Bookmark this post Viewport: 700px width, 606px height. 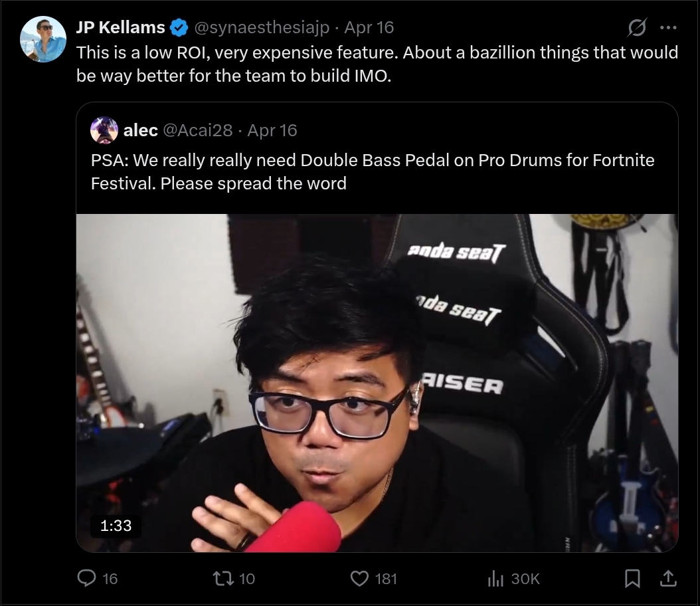pyautogui.click(x=632, y=578)
